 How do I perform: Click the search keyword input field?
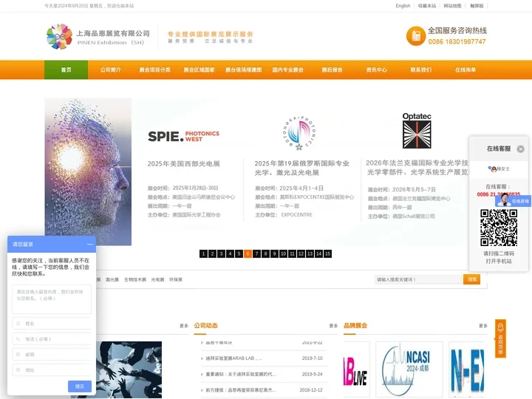click(x=419, y=279)
